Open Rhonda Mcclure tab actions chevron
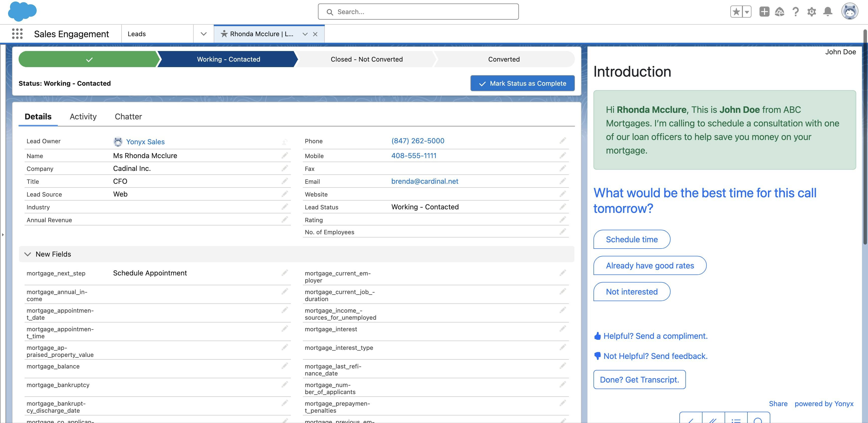The height and width of the screenshot is (423, 868). (305, 34)
